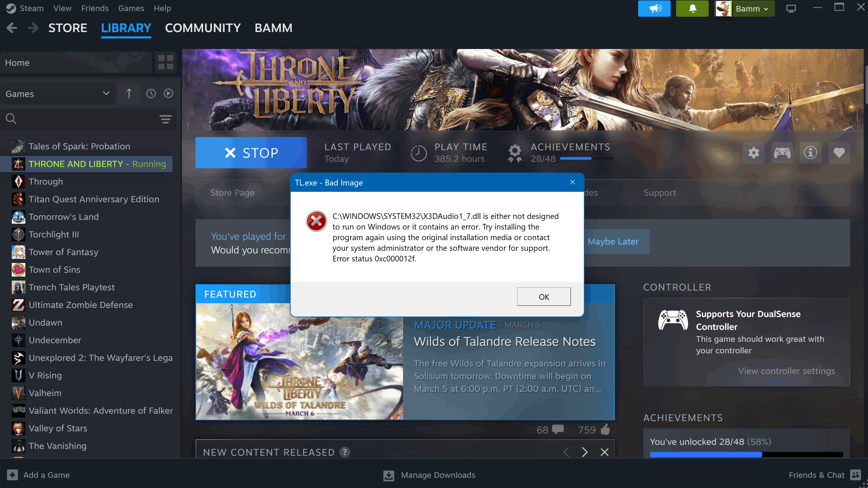
Task: Select Town of Sins in library
Action: pos(86,270)
